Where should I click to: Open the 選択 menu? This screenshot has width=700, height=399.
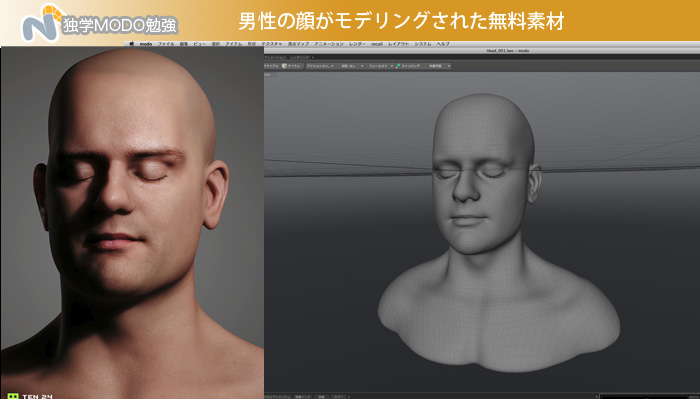[x=216, y=44]
